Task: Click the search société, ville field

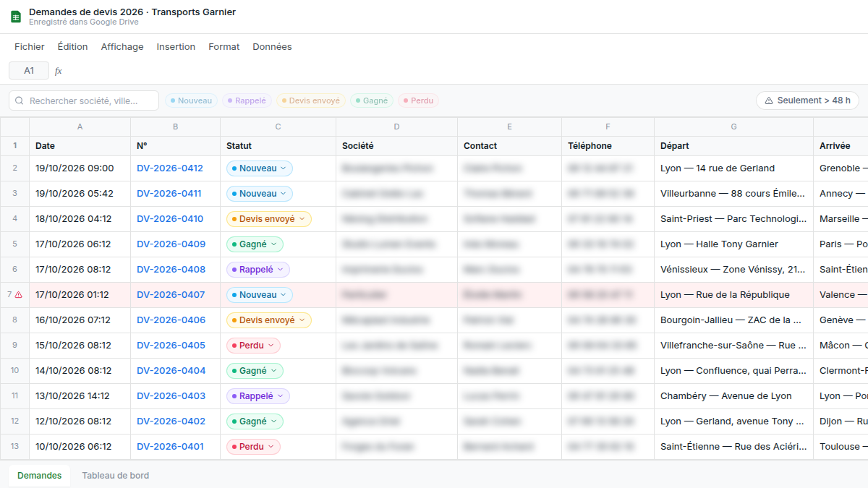Action: coord(84,100)
